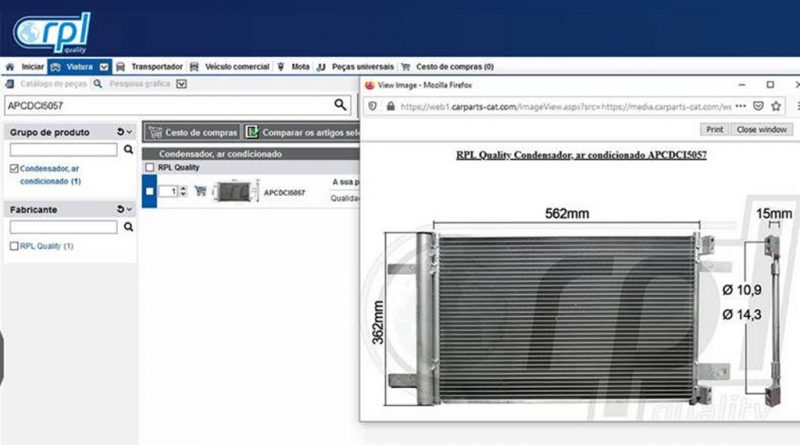Add APCDCI5057 to cart icon

pos(201,191)
